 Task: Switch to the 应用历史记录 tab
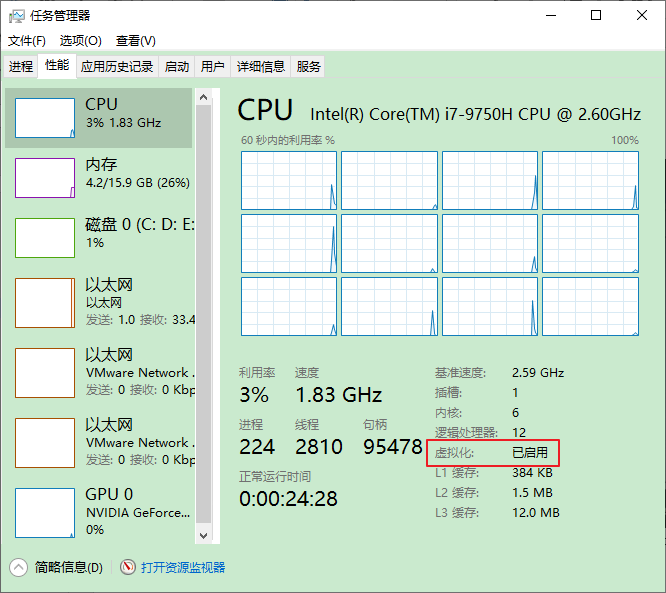point(117,66)
